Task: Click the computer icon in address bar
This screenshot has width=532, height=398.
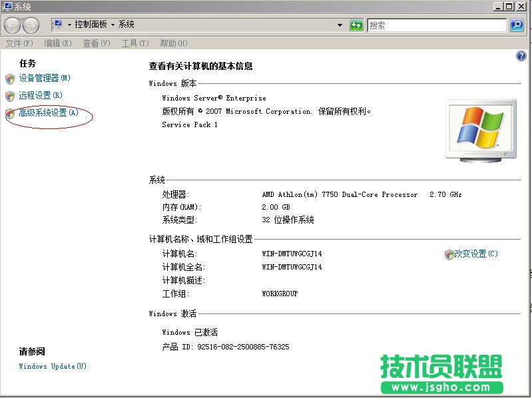Action: tap(58, 24)
